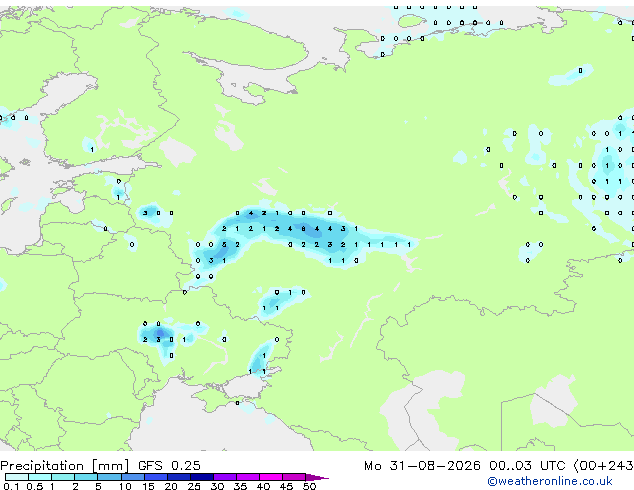
Task: Pick the 40–45 mm magenta legend swatch
Action: pyautogui.click(x=271, y=477)
